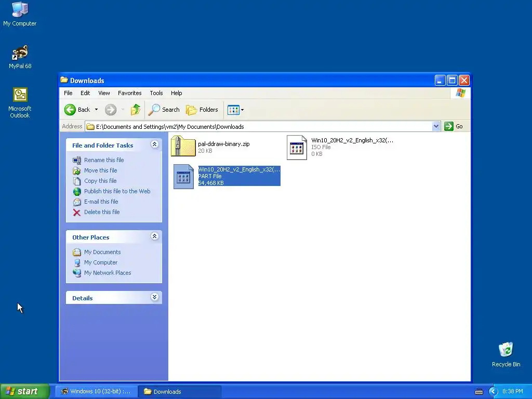The height and width of the screenshot is (399, 532).
Task: Select the Win10 ISO File icon
Action: click(297, 148)
